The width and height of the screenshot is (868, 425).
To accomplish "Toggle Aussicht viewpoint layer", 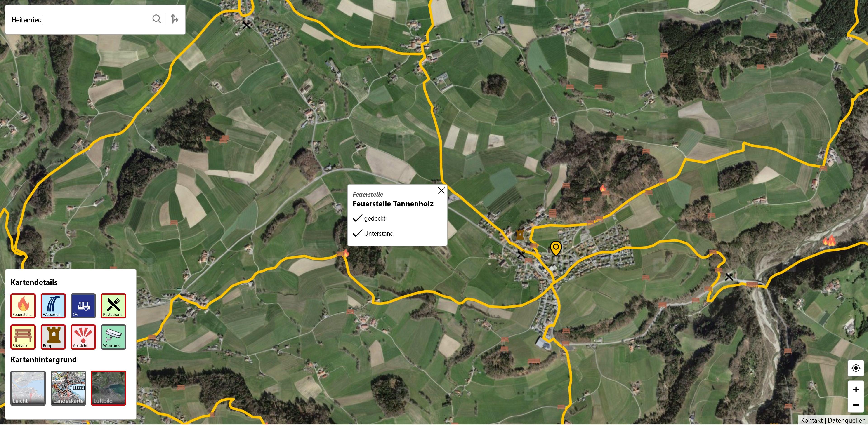I will (x=83, y=337).
